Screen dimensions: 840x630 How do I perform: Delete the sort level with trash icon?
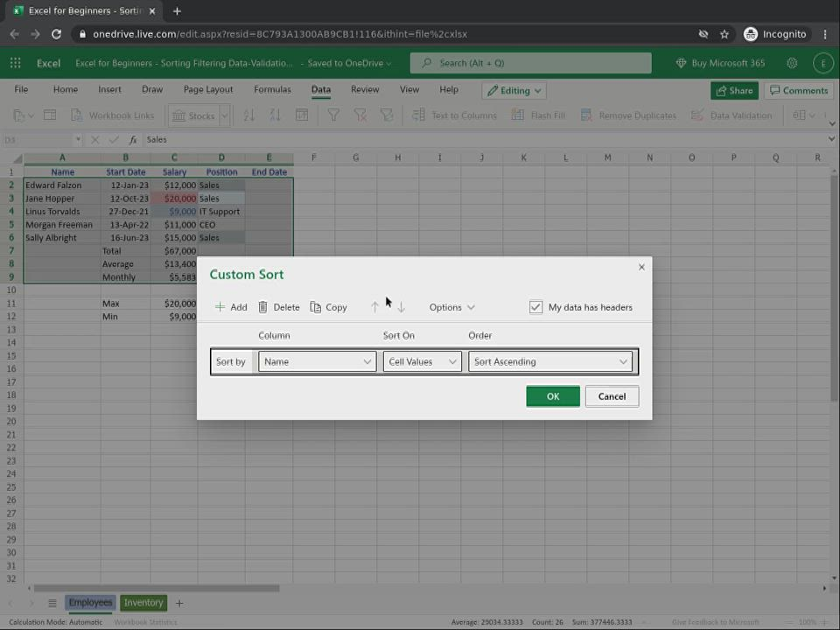(x=262, y=307)
